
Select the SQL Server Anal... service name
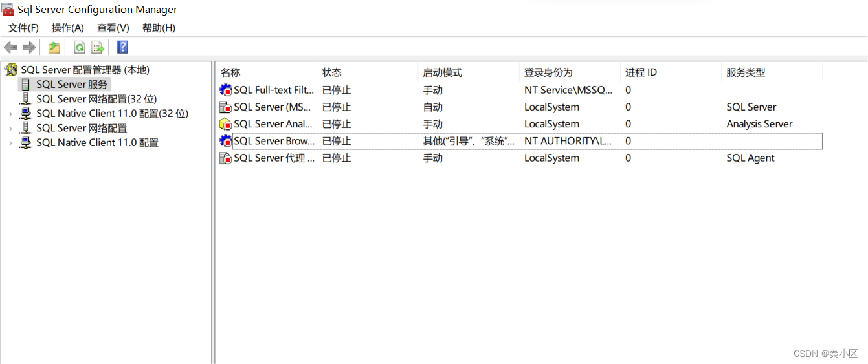[273, 124]
